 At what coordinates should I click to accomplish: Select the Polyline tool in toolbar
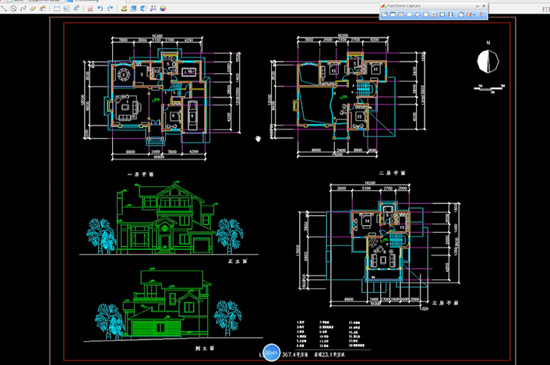(x=23, y=8)
